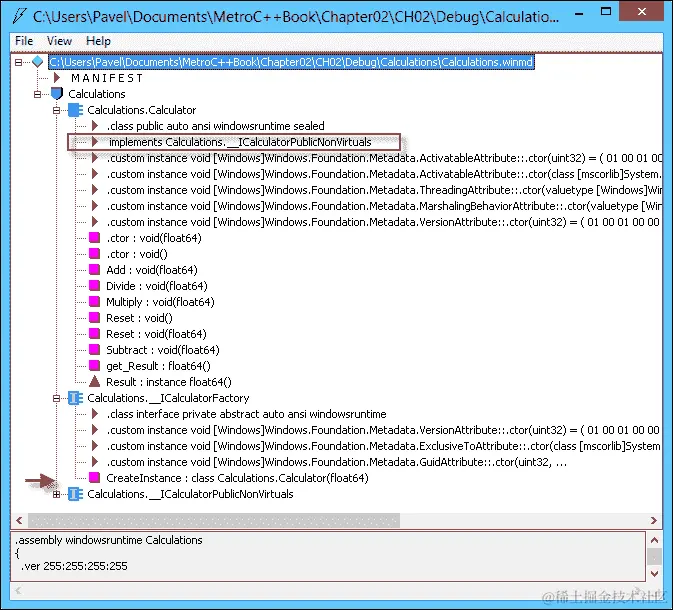Select 'Add : void(float64)' method row

point(152,270)
